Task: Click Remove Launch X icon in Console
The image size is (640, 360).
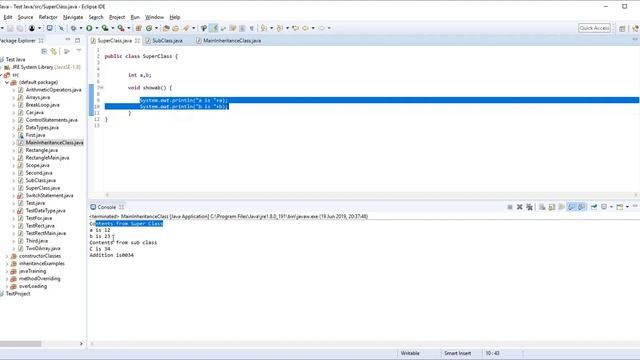Action: (520, 207)
